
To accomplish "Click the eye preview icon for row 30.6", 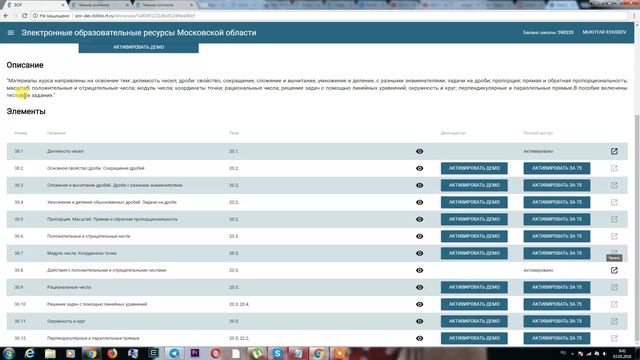I will pyautogui.click(x=419, y=236).
